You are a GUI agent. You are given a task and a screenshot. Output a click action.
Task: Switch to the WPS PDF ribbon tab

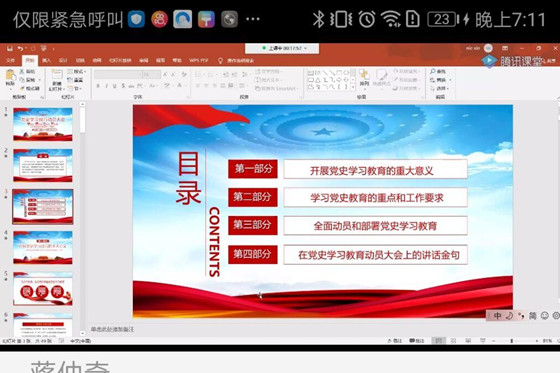pyautogui.click(x=198, y=60)
